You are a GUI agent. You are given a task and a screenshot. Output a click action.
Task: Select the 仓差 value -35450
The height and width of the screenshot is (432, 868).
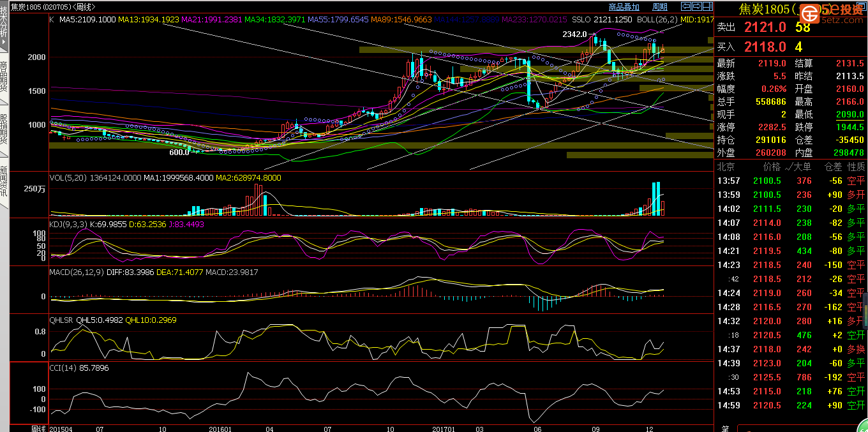click(849, 140)
